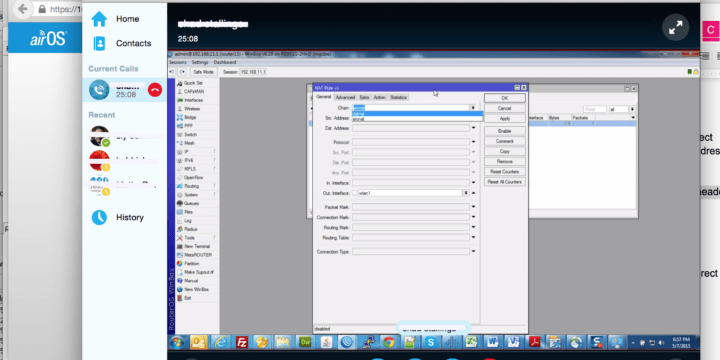Viewport: 720px width, 360px height.
Task: Open Skype from Windows taskbar
Action: [x=430, y=342]
